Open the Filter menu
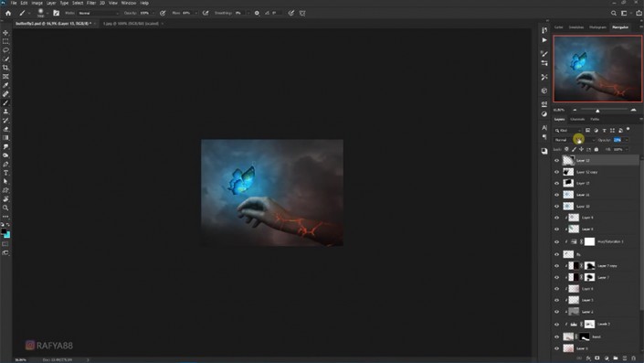 coord(90,3)
